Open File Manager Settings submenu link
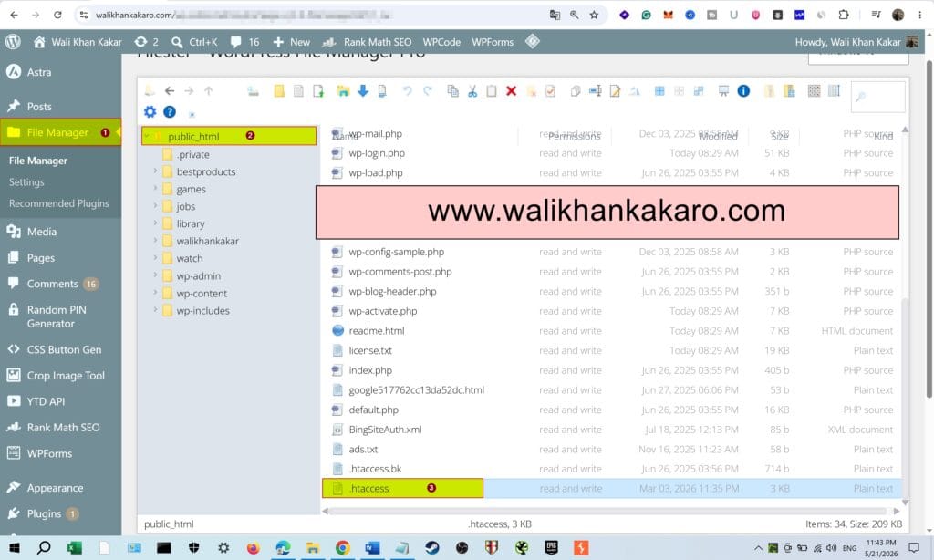This screenshot has width=934, height=560. coord(26,182)
